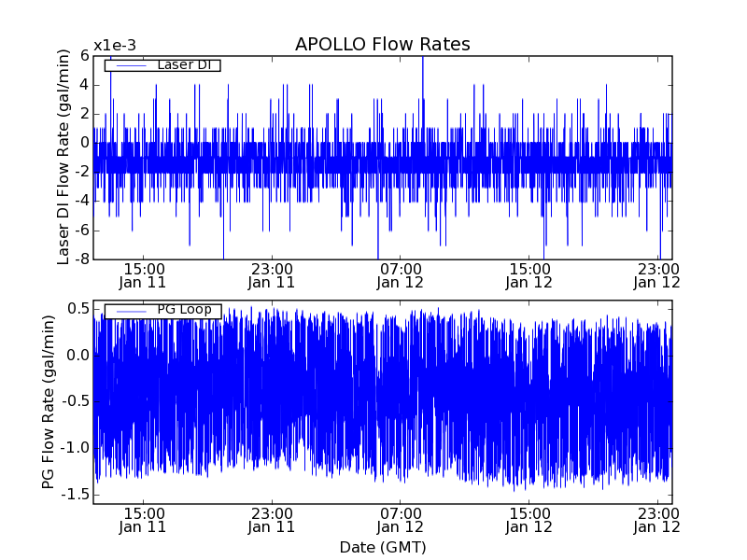Image resolution: width=747 pixels, height=560 pixels.
Task: Click the x1e-3 scale multiplier text
Action: (115, 46)
